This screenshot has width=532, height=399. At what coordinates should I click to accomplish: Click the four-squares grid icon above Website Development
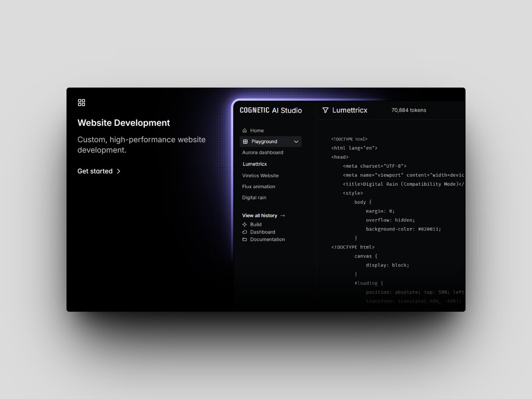point(81,102)
